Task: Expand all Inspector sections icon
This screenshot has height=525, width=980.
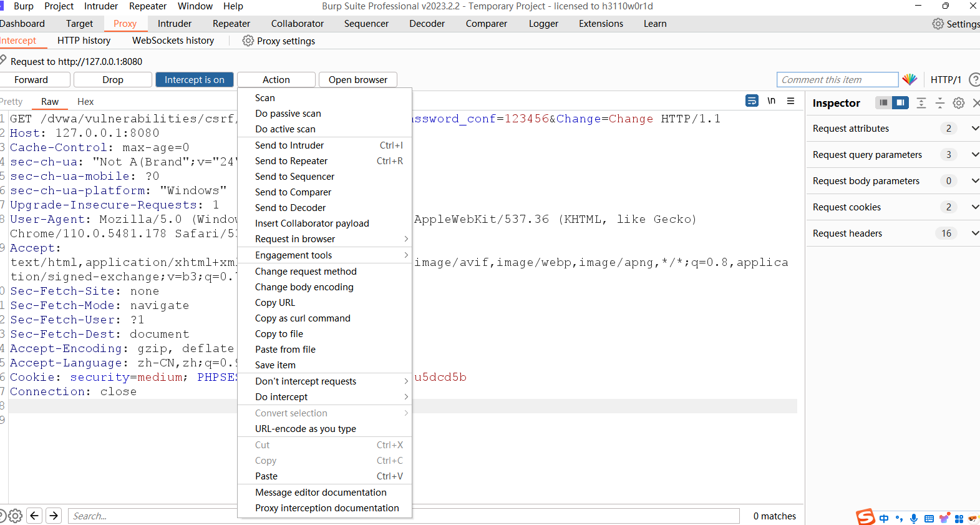Action: [921, 103]
